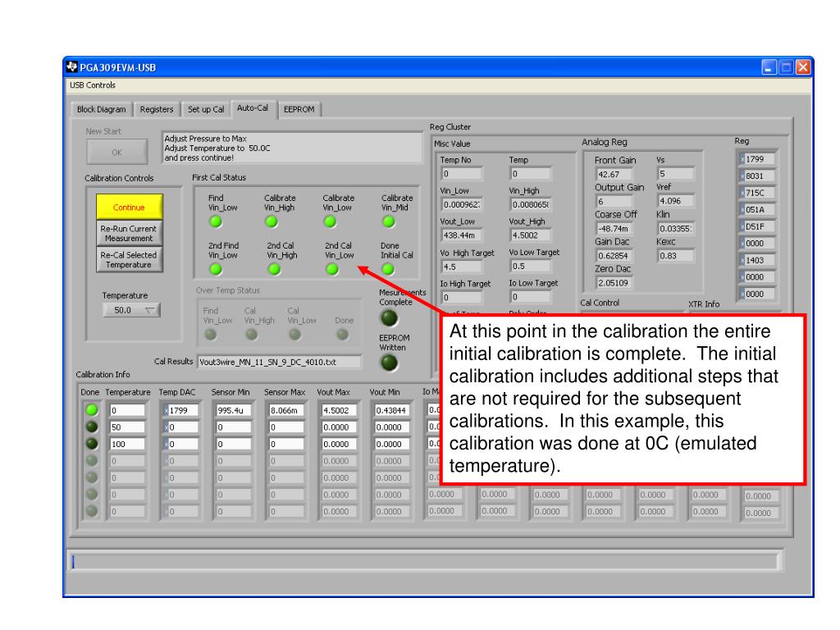Viewport: 840px width, 630px height.
Task: Click the Sensor Min 995.4u cell
Action: 233,410
